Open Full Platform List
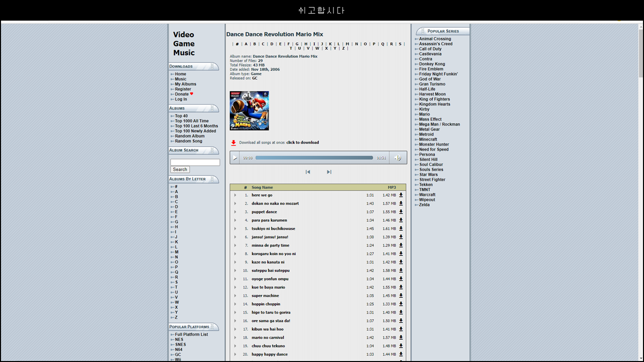 coord(191,335)
